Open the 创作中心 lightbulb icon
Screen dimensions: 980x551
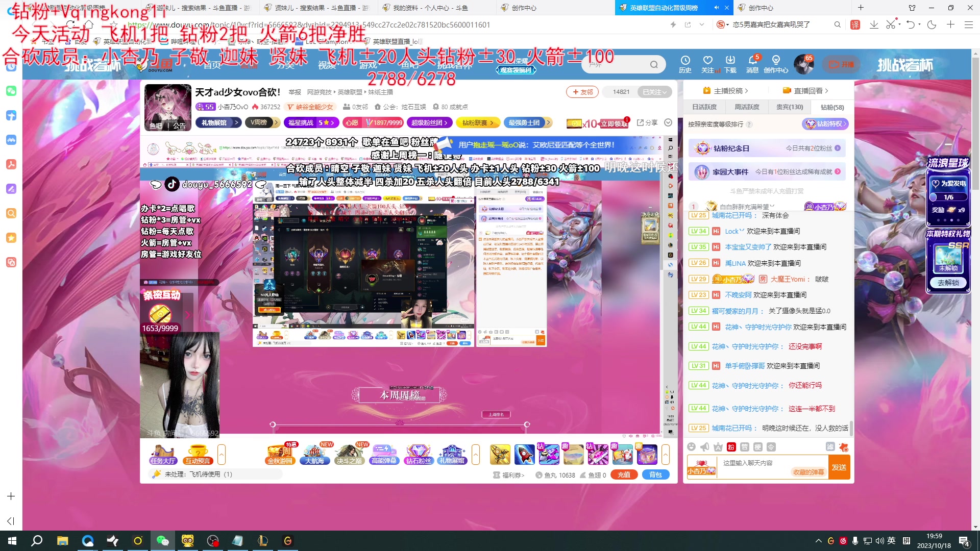tap(776, 64)
